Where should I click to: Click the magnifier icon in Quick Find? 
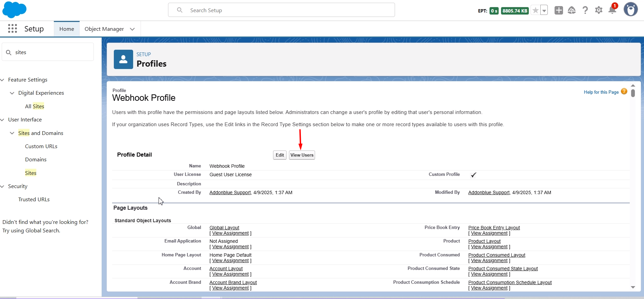[9, 52]
